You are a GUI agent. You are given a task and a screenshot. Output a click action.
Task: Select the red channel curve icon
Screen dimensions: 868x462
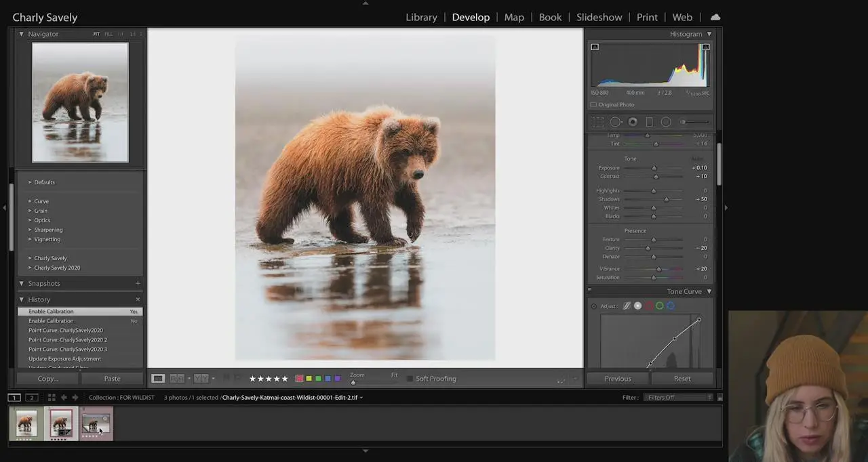point(648,306)
